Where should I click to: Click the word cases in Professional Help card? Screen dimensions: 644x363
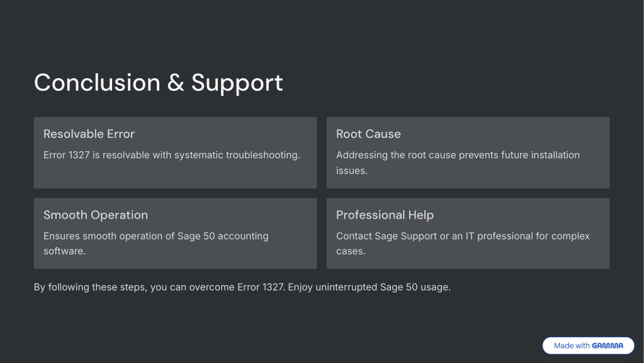351,251
